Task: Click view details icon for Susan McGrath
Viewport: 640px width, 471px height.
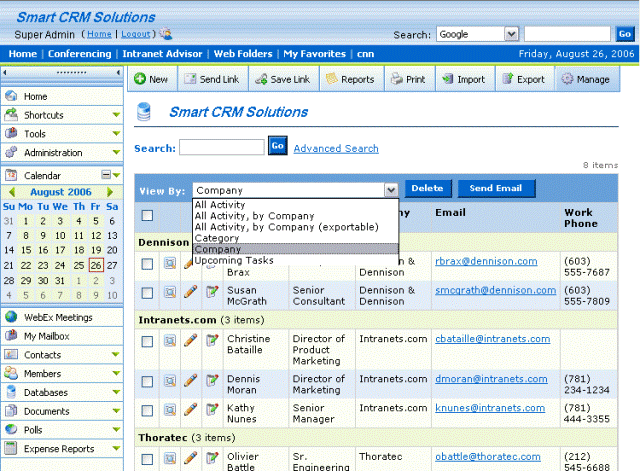Action: [x=170, y=292]
